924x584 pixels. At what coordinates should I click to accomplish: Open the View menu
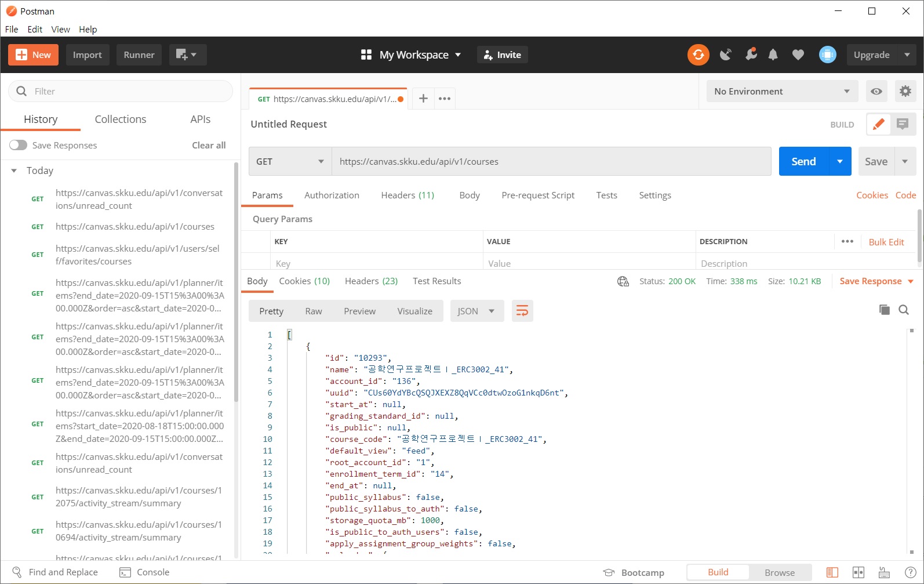[x=60, y=29]
